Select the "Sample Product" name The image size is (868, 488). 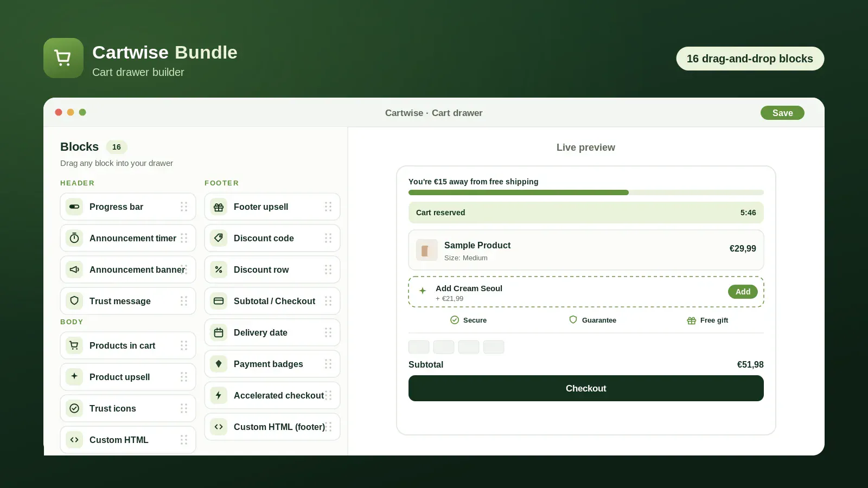(477, 245)
